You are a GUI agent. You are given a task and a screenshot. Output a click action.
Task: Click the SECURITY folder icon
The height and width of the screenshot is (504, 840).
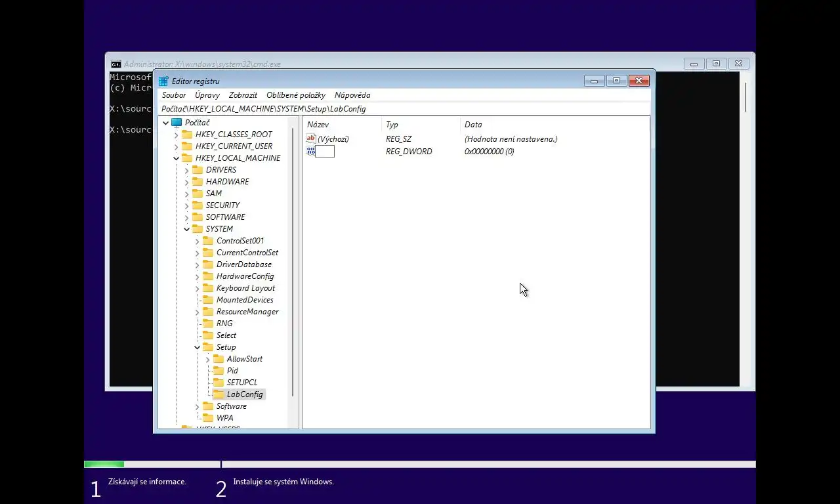(198, 205)
